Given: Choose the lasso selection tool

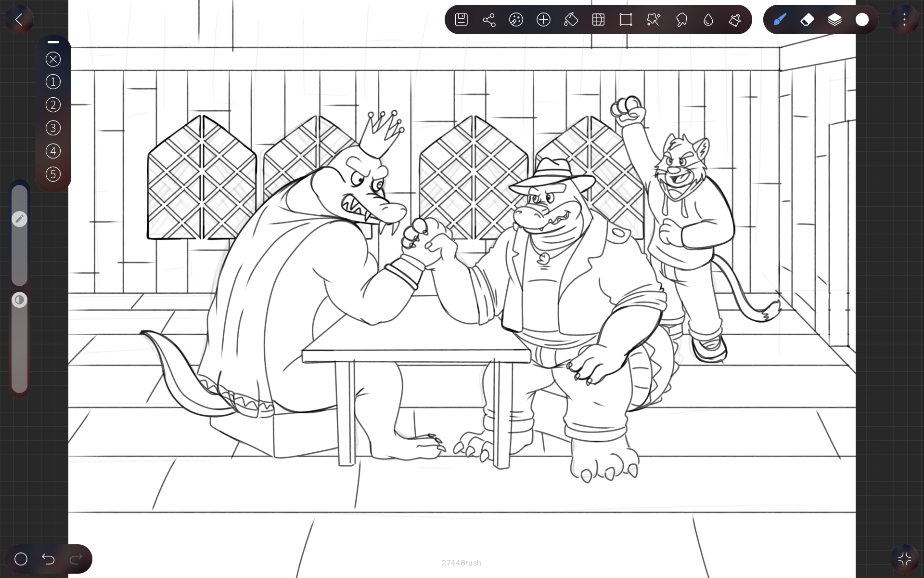Looking at the screenshot, I should (x=681, y=20).
